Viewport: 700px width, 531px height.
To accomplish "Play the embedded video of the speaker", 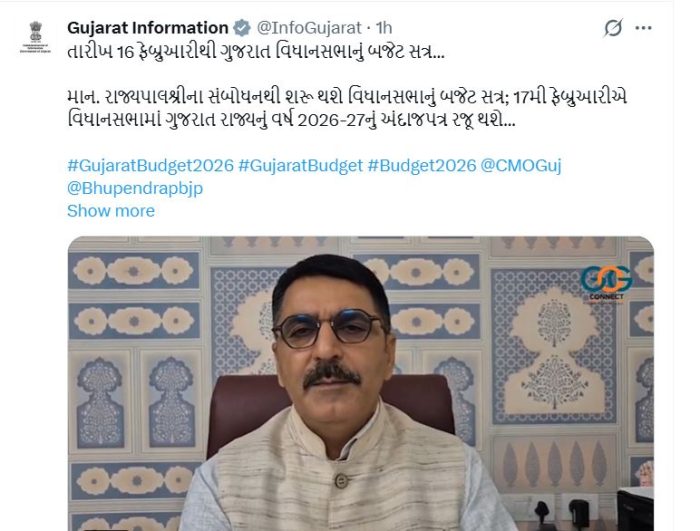I will click(x=361, y=383).
